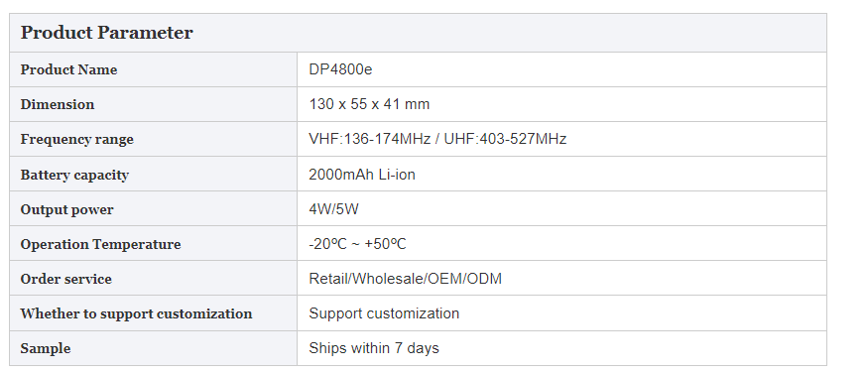This screenshot has width=868, height=372.
Task: Select the Product Name label cell
Action: tap(154, 69)
